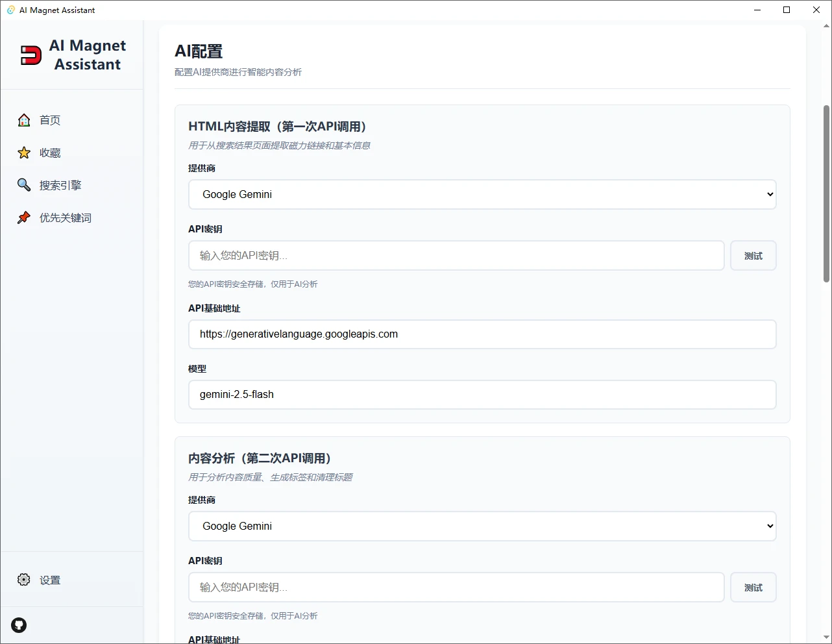Click the red magnet app logo

click(31, 55)
